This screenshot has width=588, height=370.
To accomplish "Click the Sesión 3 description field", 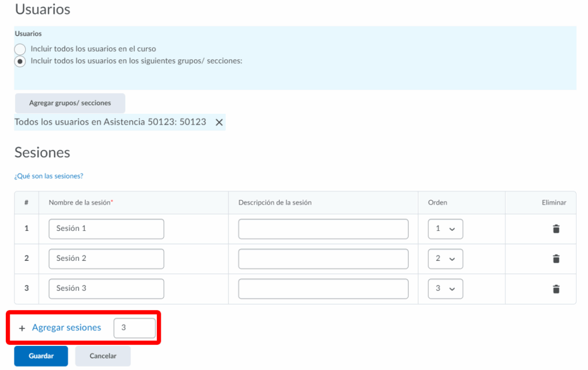I will [323, 288].
